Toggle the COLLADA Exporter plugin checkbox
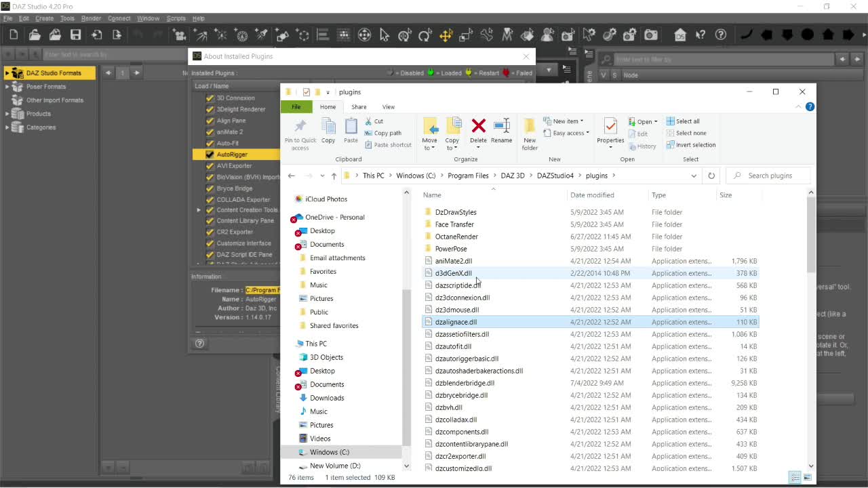The width and height of the screenshot is (868, 488). coord(210,200)
